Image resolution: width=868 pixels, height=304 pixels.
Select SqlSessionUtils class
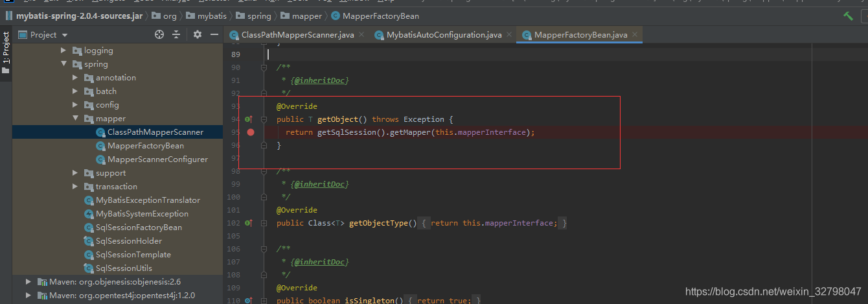[124, 268]
